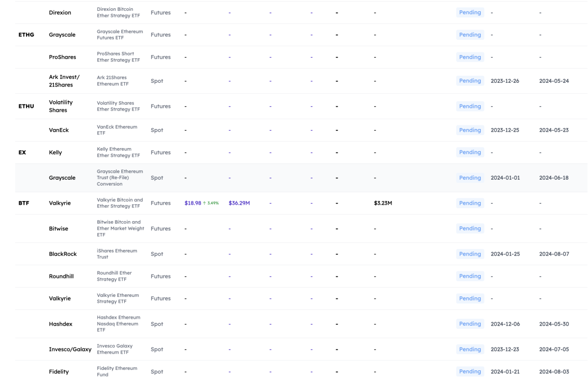This screenshot has width=588, height=378.
Task: Click the 3.49% price change indicator
Action: coord(211,203)
